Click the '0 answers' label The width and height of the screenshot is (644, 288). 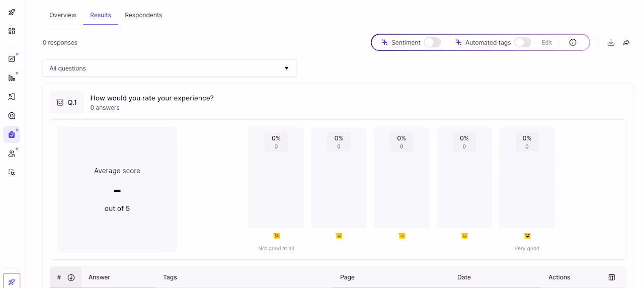pos(105,108)
